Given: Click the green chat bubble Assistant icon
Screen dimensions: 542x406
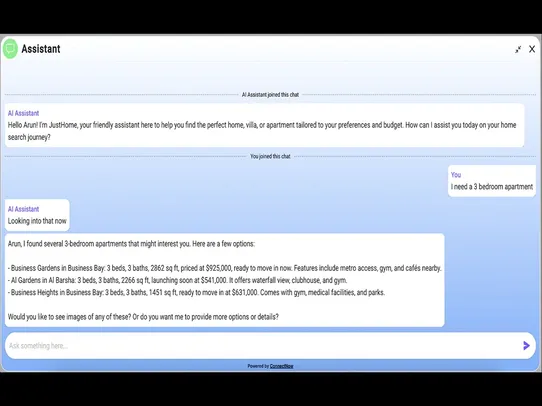Looking at the screenshot, I should [10, 49].
